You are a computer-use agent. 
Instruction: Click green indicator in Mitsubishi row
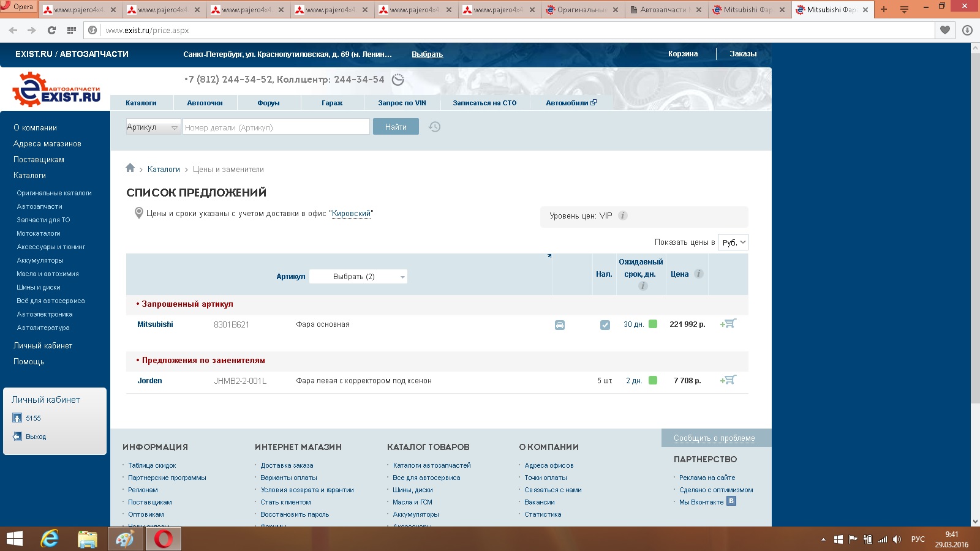coord(653,324)
